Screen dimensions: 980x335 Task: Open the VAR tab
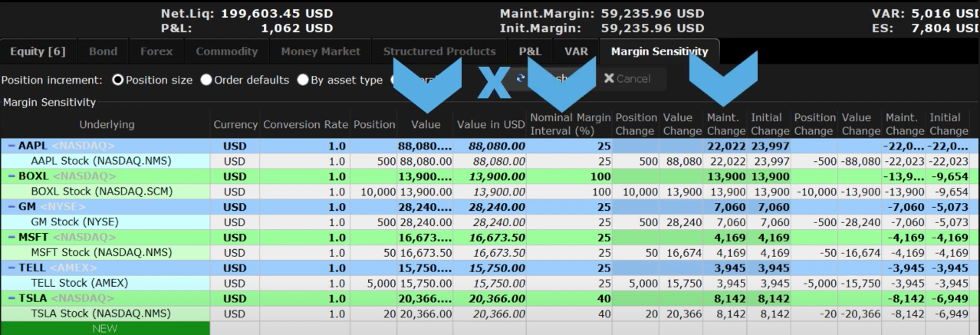[576, 52]
